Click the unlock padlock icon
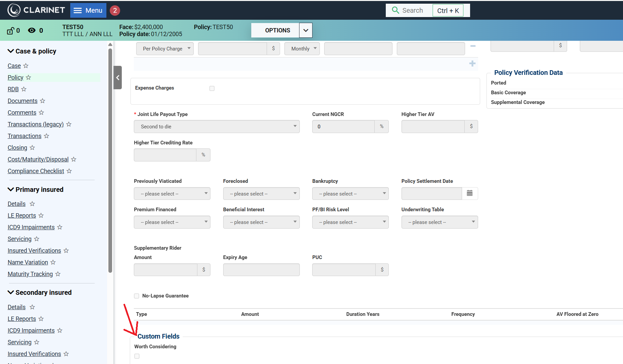The image size is (623, 364). pos(10,31)
